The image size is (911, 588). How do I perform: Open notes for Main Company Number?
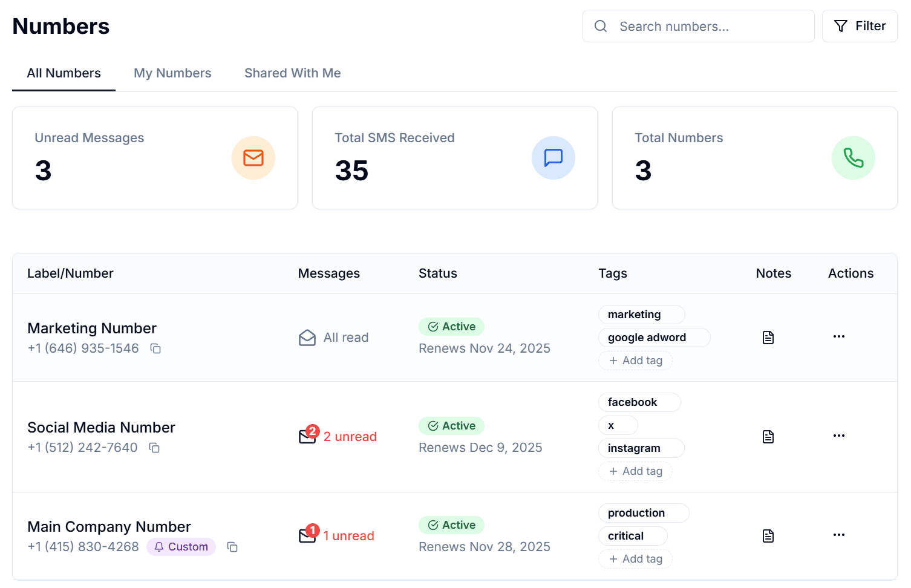pyautogui.click(x=768, y=535)
